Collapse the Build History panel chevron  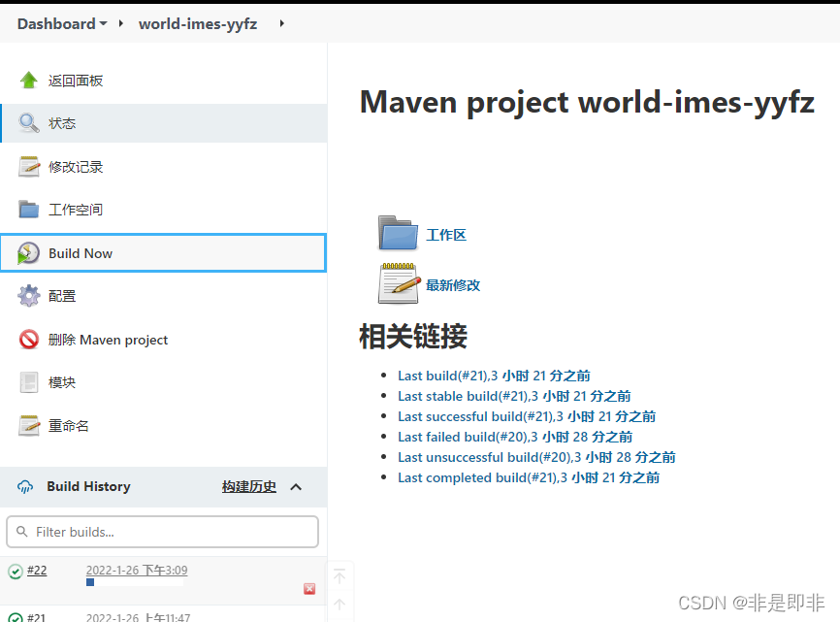pos(296,487)
